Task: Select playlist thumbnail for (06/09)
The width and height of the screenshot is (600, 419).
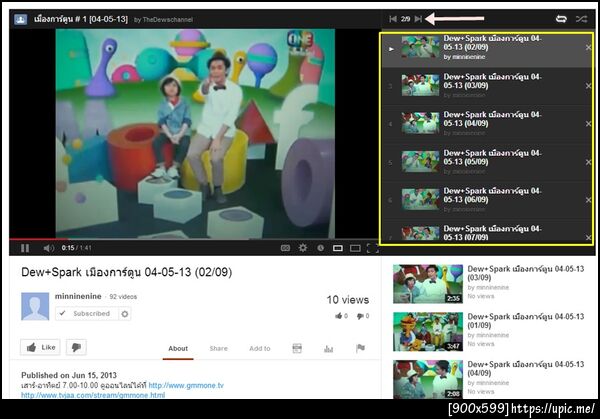Action: 420,199
